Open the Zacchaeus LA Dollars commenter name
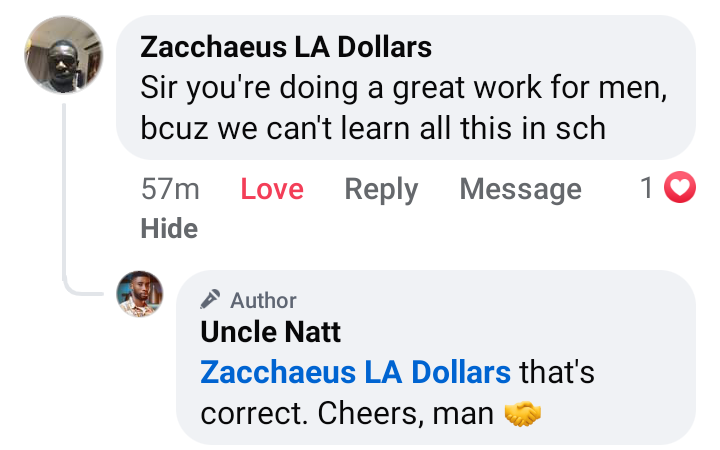 [286, 47]
